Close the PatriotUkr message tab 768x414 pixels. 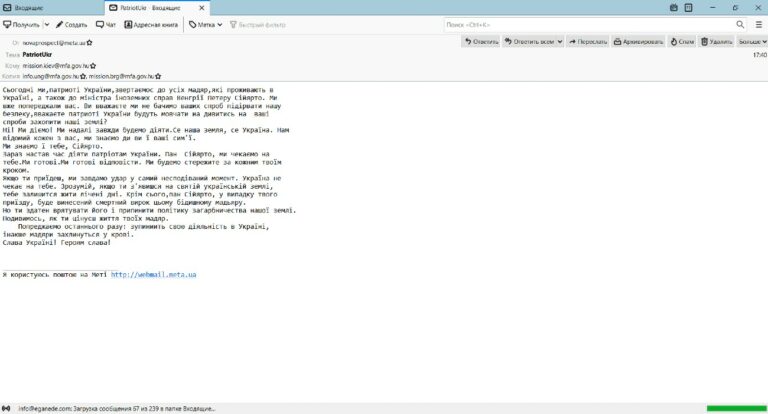pyautogui.click(x=202, y=8)
